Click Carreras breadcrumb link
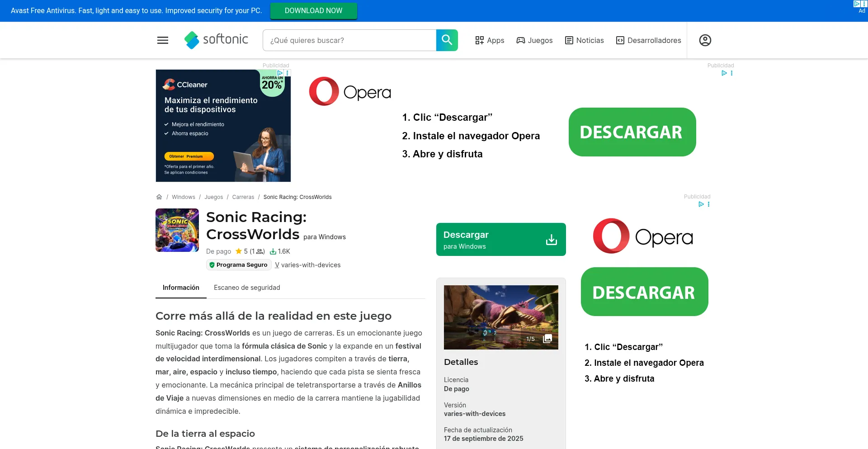The width and height of the screenshot is (868, 449). (x=243, y=197)
